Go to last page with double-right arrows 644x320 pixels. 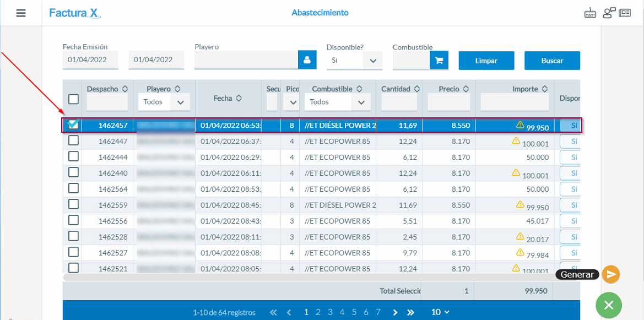(410, 313)
